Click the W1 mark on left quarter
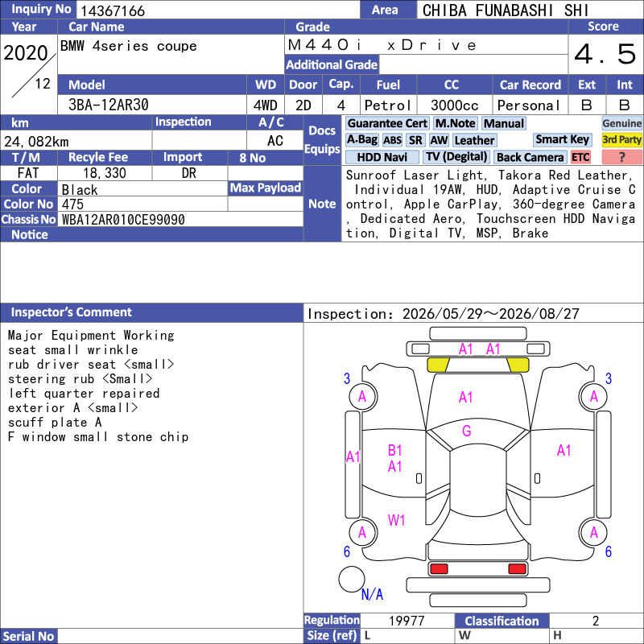Viewport: 644px width, 644px height. coord(396,520)
